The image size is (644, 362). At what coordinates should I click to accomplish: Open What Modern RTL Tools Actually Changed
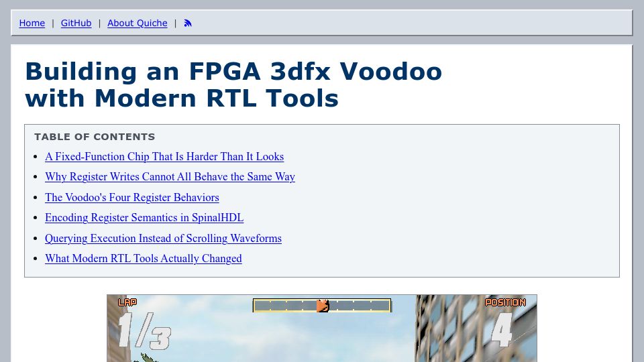tap(144, 259)
